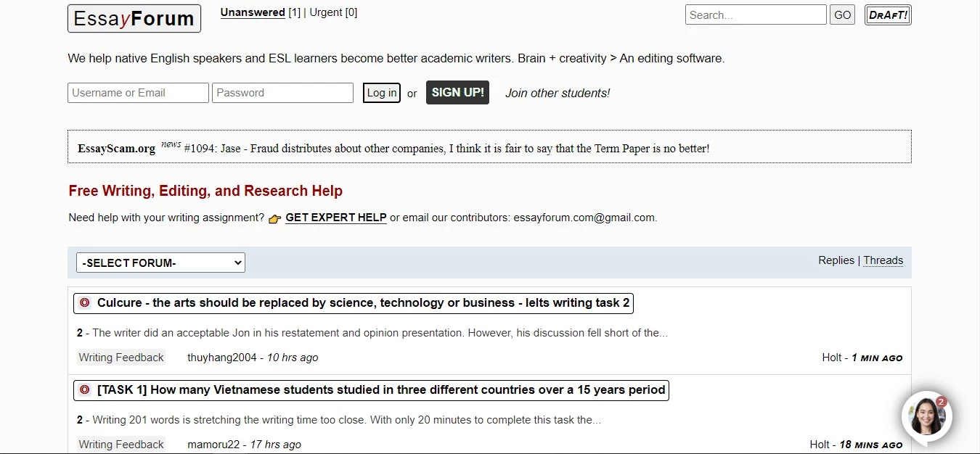Open the SELECT FORUM dropdown
Screen dimensions: 980x454
tap(160, 263)
